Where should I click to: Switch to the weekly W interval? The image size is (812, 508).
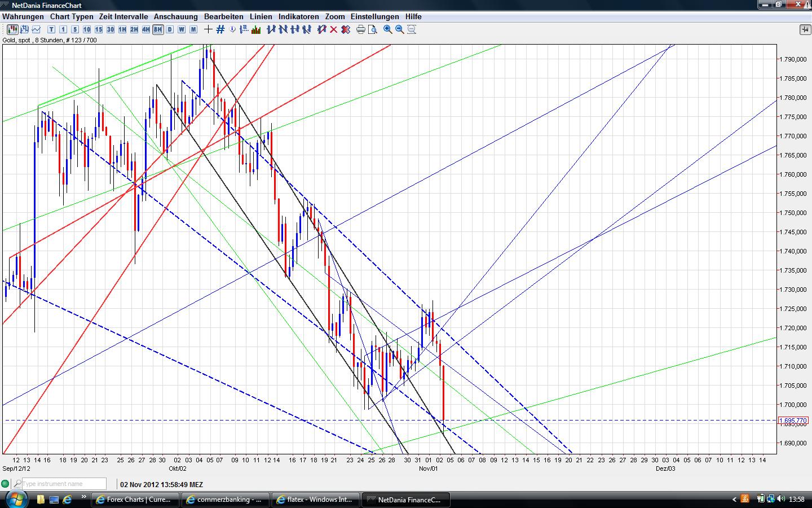[182, 29]
